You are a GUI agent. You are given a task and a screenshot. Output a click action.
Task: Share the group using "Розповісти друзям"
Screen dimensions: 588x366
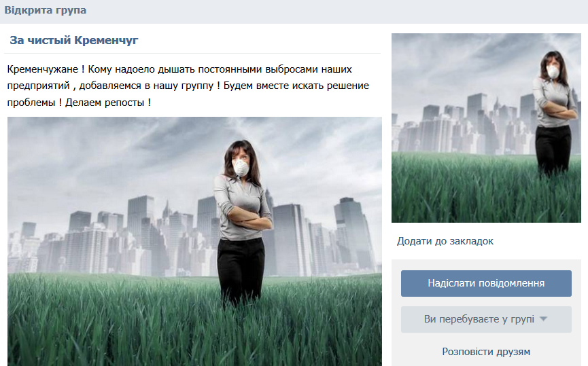click(486, 352)
